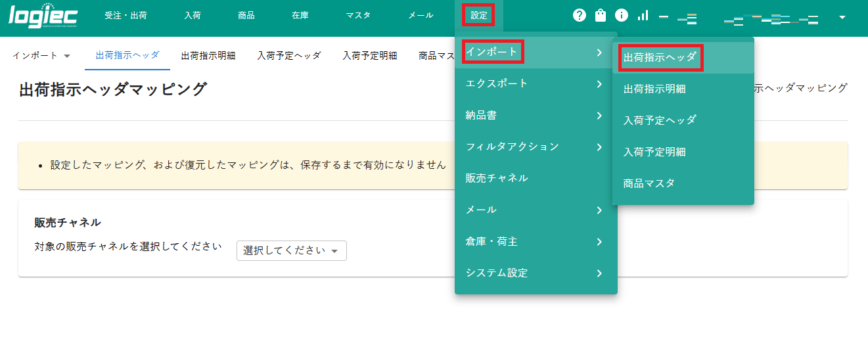This screenshot has width=868, height=345.
Task: Expand the 納品書 submenu item
Action: point(536,115)
